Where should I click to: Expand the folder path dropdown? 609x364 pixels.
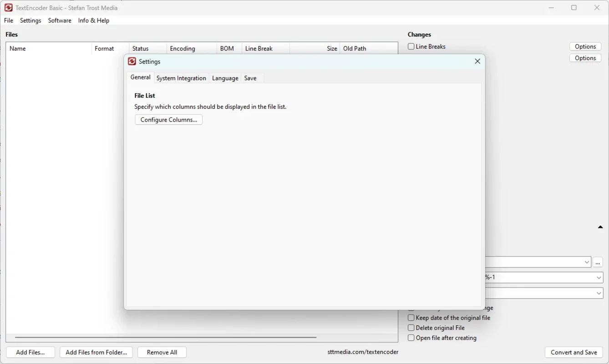(587, 262)
